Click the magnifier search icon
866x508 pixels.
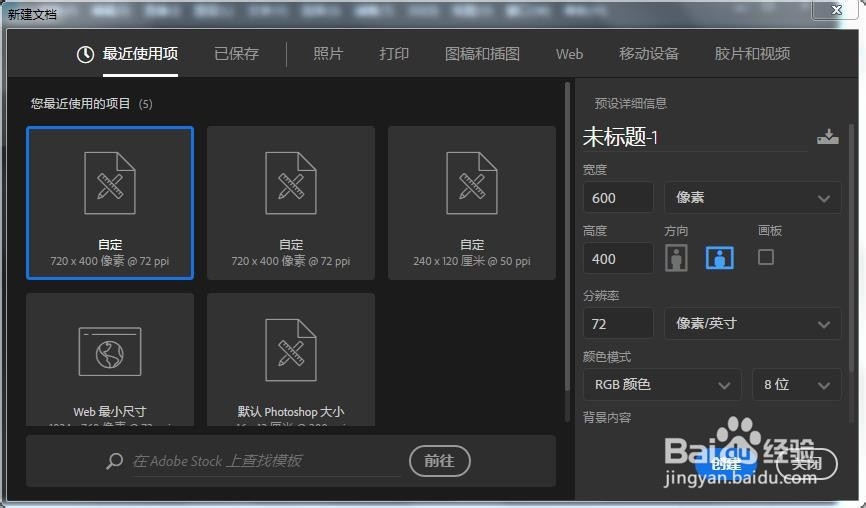pyautogui.click(x=114, y=461)
